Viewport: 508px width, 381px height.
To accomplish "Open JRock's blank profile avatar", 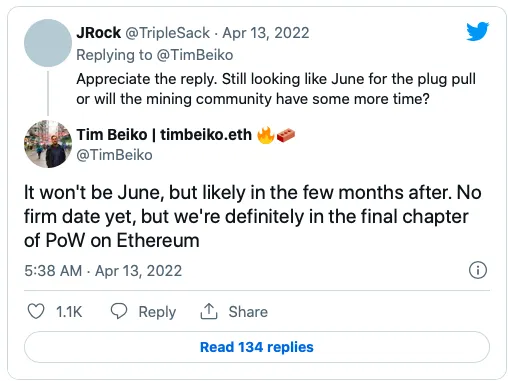I will click(x=48, y=43).
